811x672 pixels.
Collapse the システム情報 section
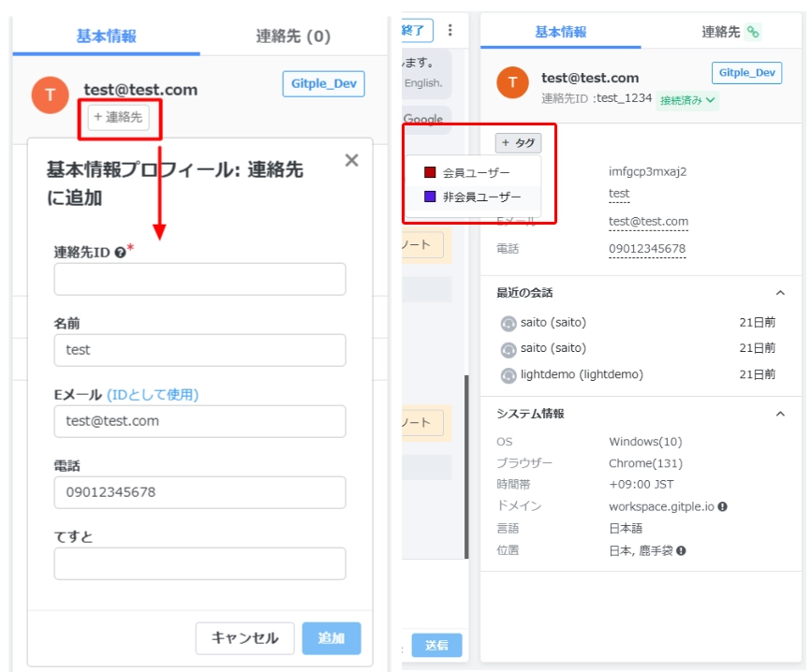pos(780,414)
